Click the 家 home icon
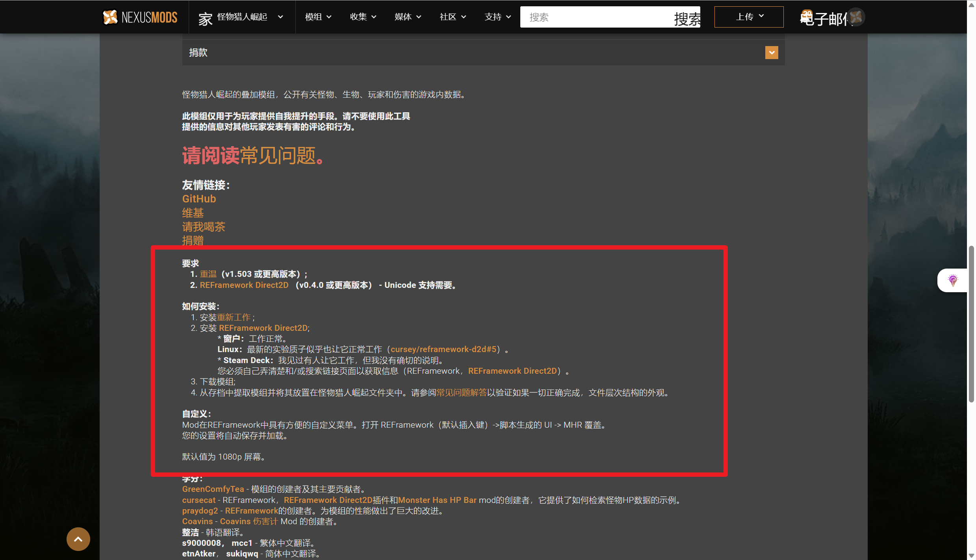Image resolution: width=976 pixels, height=560 pixels. pyautogui.click(x=205, y=19)
